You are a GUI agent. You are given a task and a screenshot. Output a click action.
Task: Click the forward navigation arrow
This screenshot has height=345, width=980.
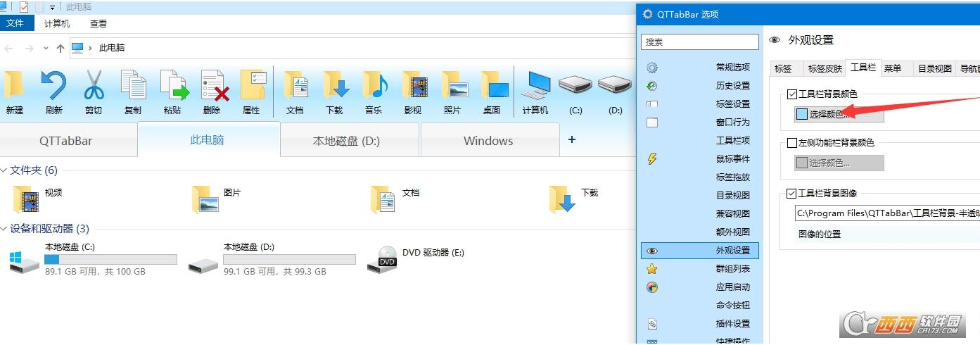point(29,49)
